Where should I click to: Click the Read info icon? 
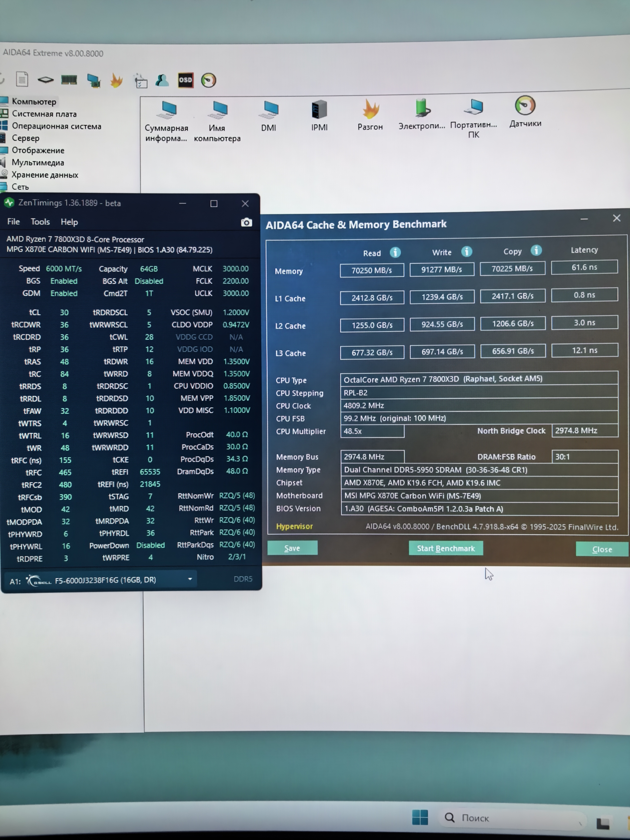[395, 252]
